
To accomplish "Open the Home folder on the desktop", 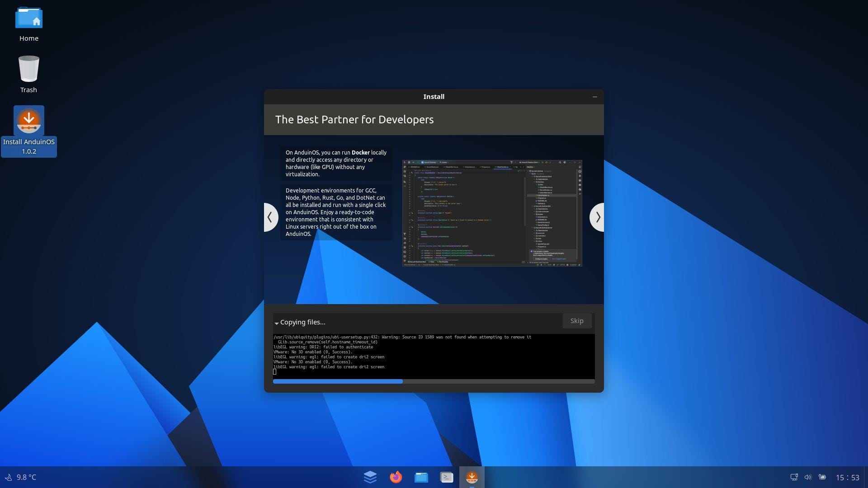I will (x=29, y=18).
